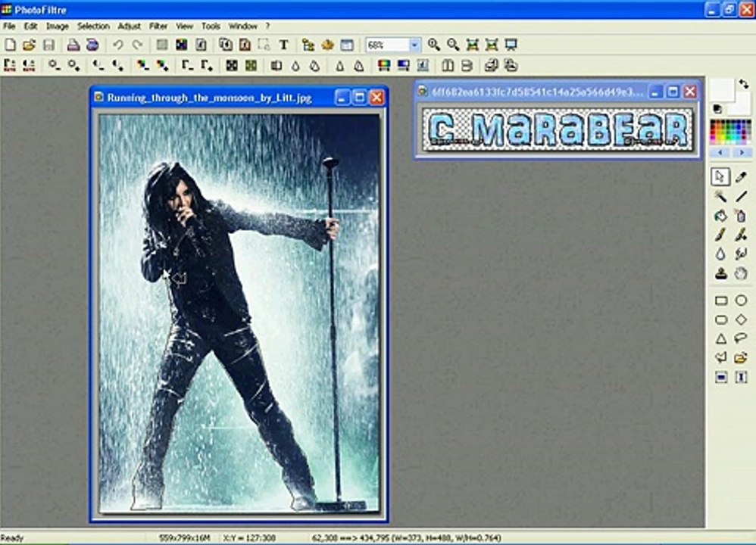
Task: Open the Window menu
Action: (242, 26)
